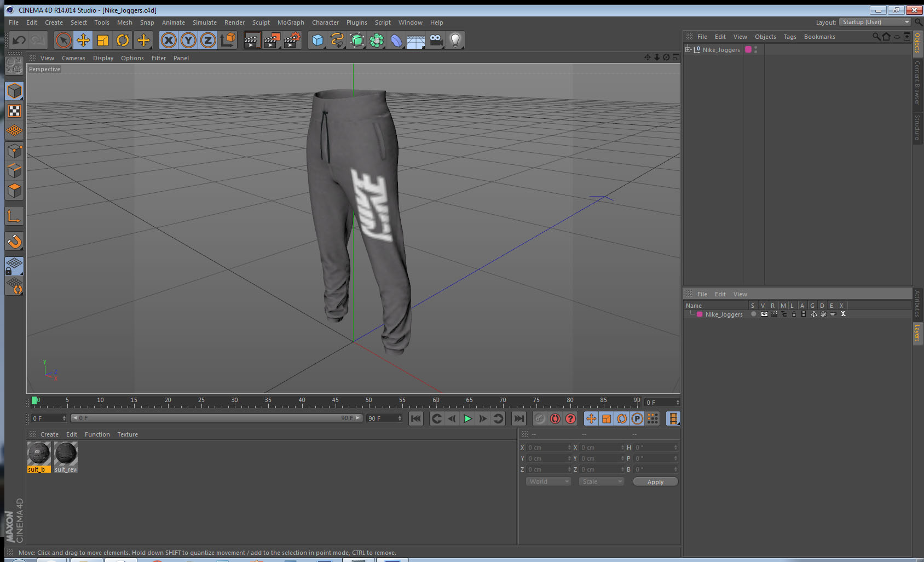924x562 pixels.
Task: Toggle locked workplane icon
Action: [x=14, y=266]
